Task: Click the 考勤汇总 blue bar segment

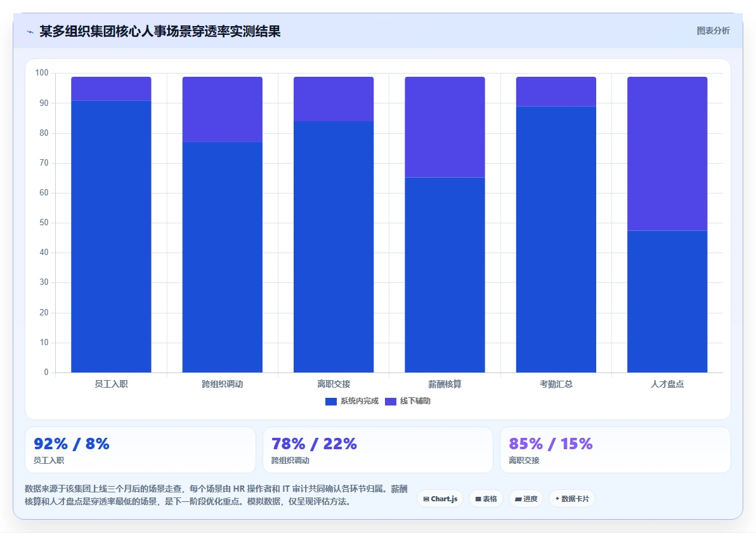Action: click(x=556, y=239)
